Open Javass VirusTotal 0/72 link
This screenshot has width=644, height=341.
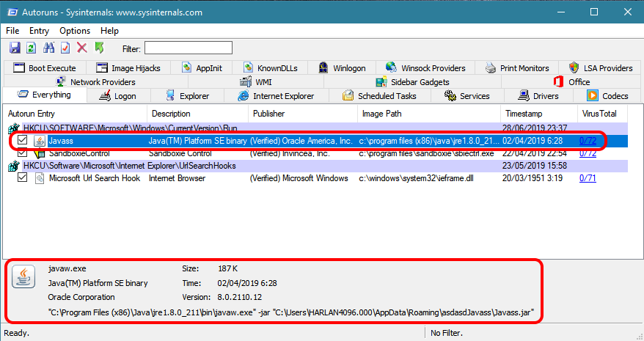pos(588,141)
